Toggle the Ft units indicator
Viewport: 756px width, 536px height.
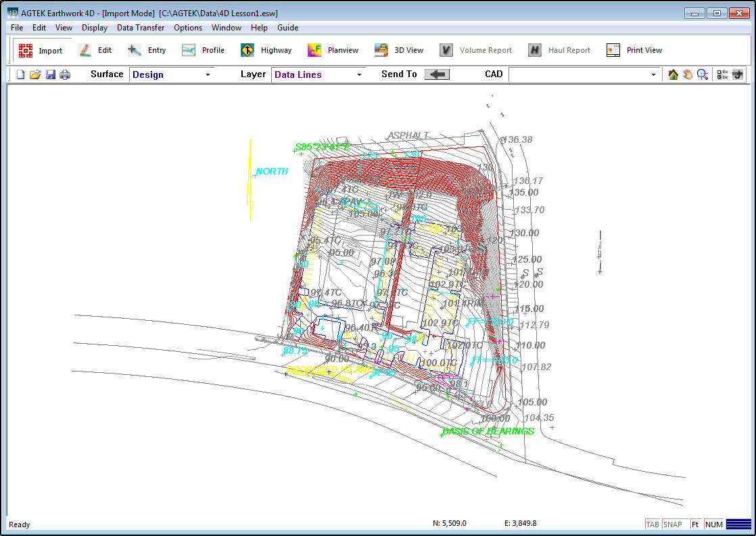[x=694, y=524]
